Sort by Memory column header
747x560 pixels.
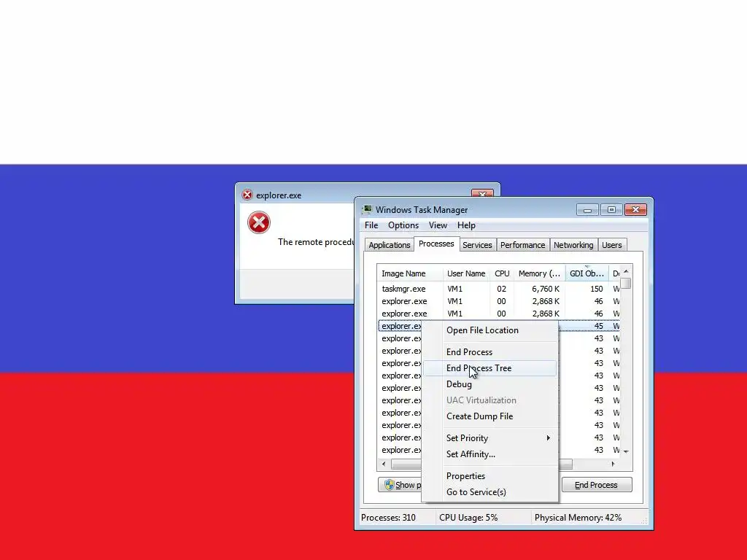539,273
